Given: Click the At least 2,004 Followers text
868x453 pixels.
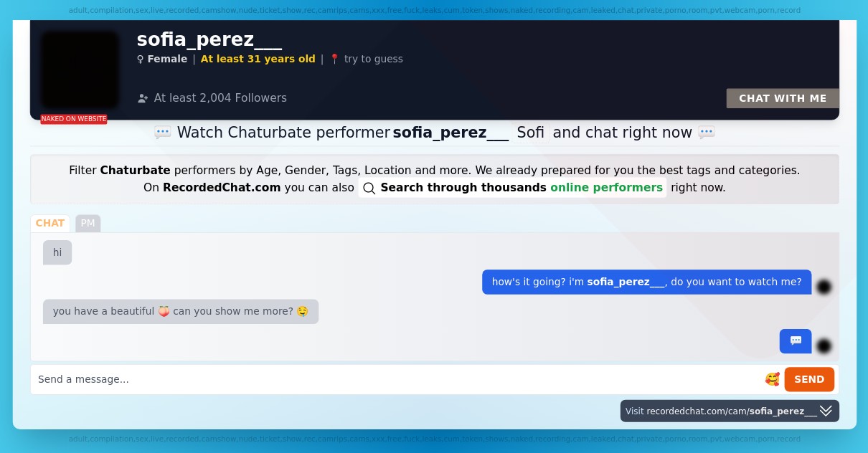Looking at the screenshot, I should point(220,98).
